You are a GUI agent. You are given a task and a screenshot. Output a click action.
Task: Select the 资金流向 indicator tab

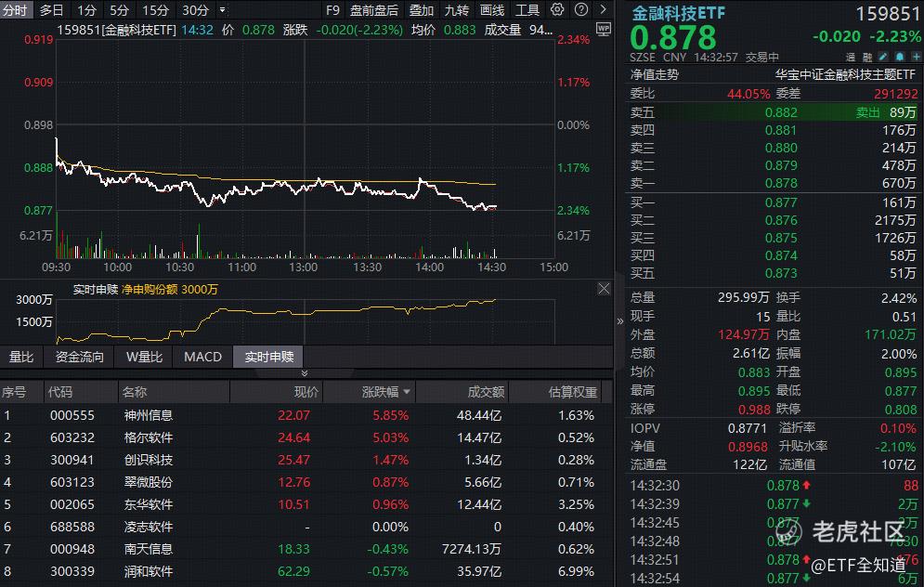[79, 357]
